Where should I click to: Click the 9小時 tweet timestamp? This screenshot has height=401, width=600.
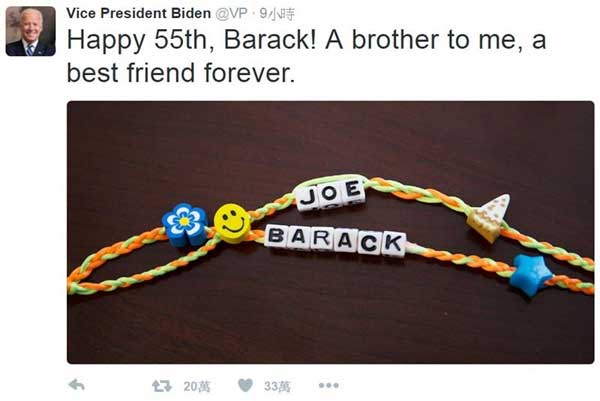tap(277, 14)
